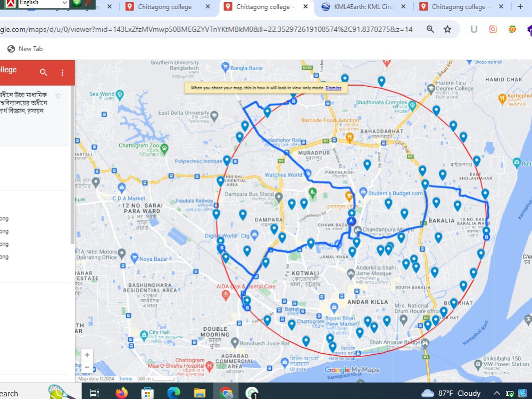The image size is (532, 399).
Task: Click the Bangla Bazar shopping icon
Action: point(225,67)
